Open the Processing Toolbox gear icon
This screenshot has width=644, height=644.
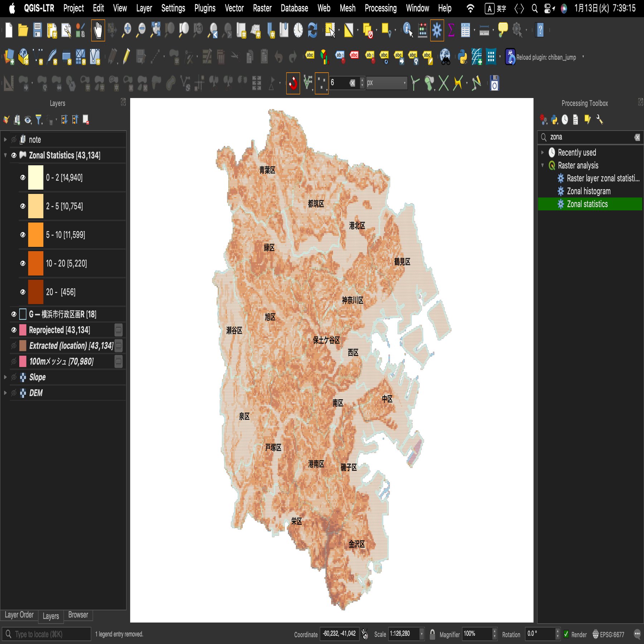pos(437,30)
